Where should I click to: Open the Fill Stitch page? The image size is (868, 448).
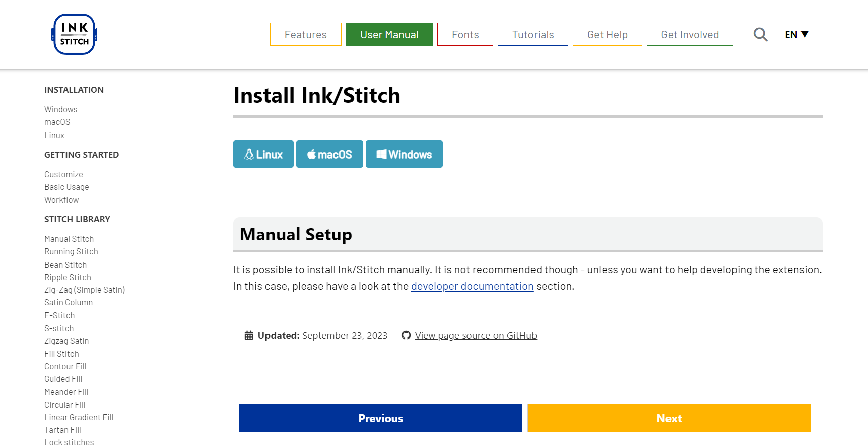pos(61,354)
